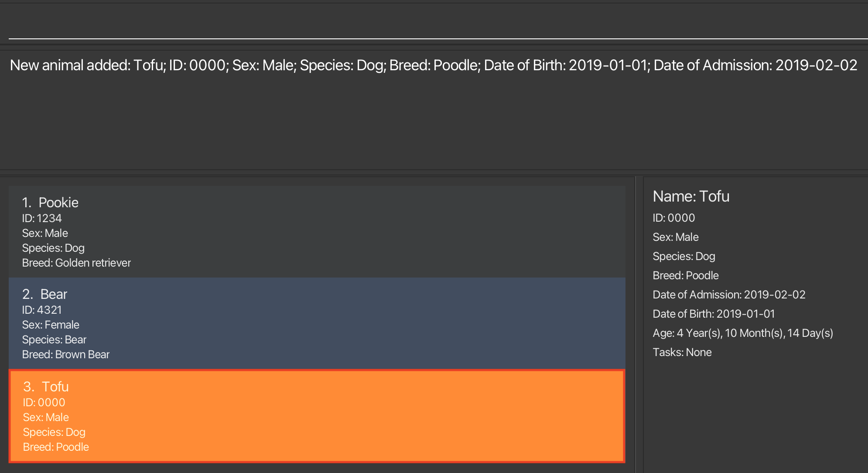The height and width of the screenshot is (473, 868).
Task: Click Bear's Sex Female line
Action: 51,325
